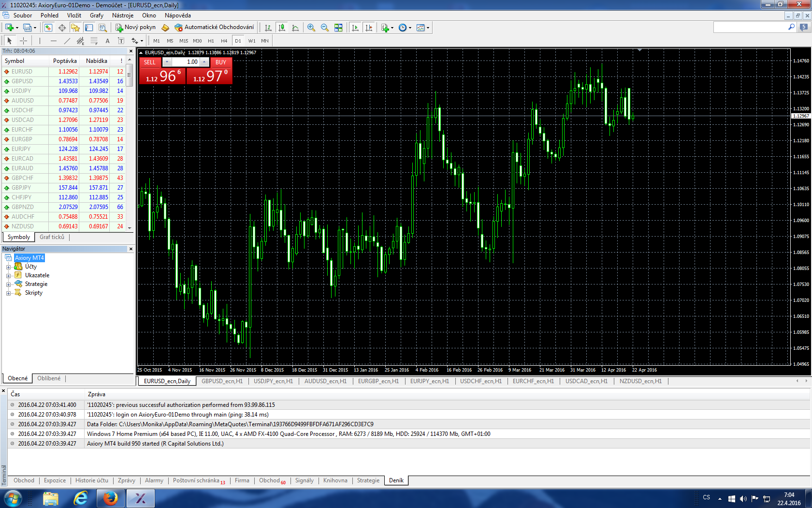This screenshot has width=812, height=508.
Task: Switch timeframe to H1
Action: [x=211, y=41]
